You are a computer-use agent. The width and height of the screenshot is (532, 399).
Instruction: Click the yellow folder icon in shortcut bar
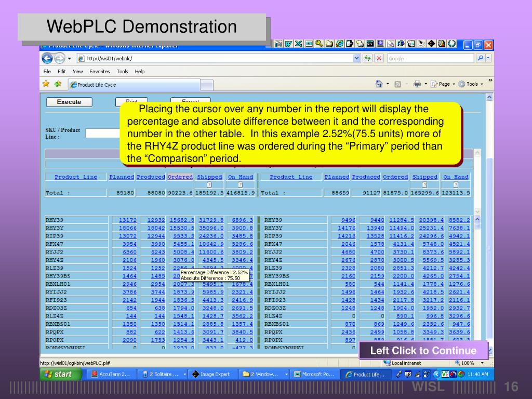click(329, 44)
